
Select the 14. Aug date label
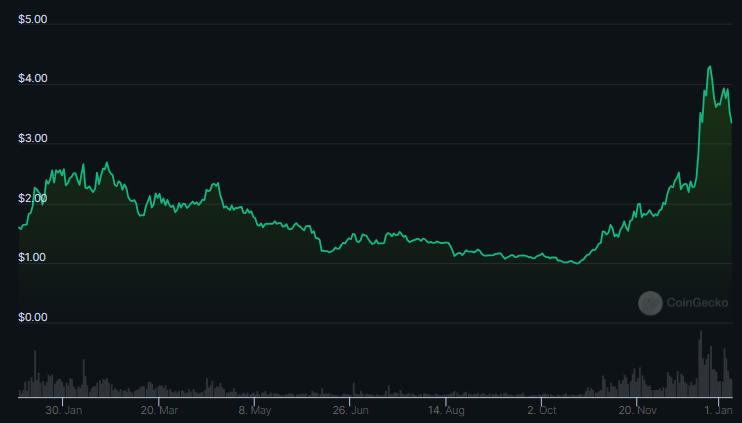[x=446, y=410]
